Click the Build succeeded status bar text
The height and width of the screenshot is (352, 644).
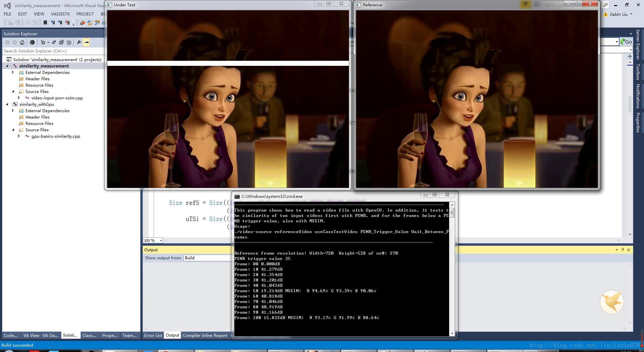[17, 345]
